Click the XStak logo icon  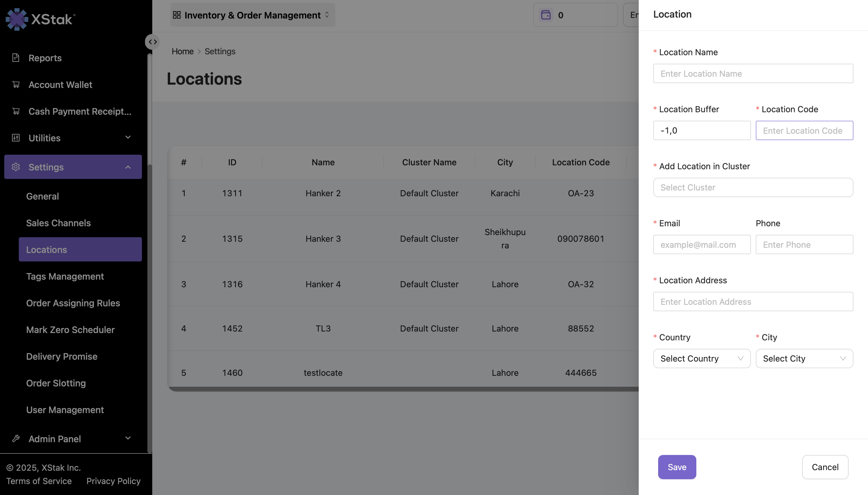(x=17, y=19)
